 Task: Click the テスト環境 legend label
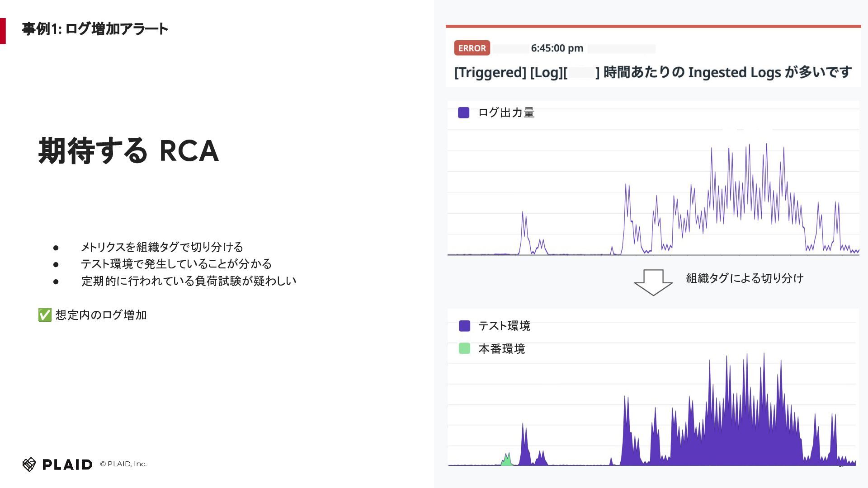click(504, 326)
